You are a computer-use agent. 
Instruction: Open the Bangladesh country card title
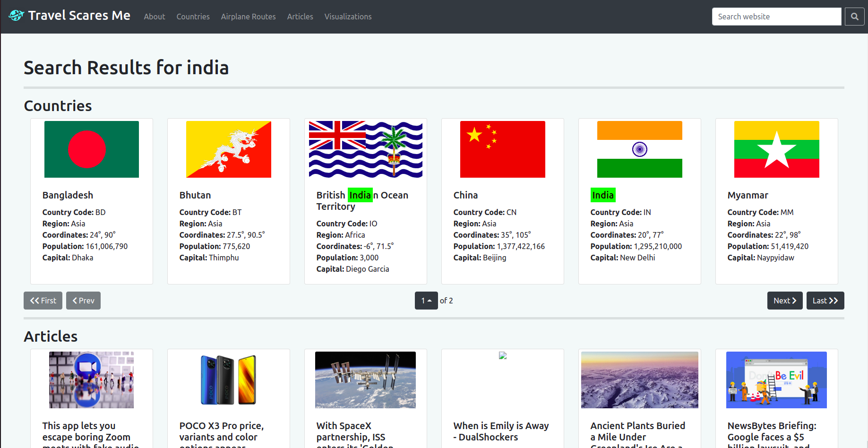[x=68, y=195]
